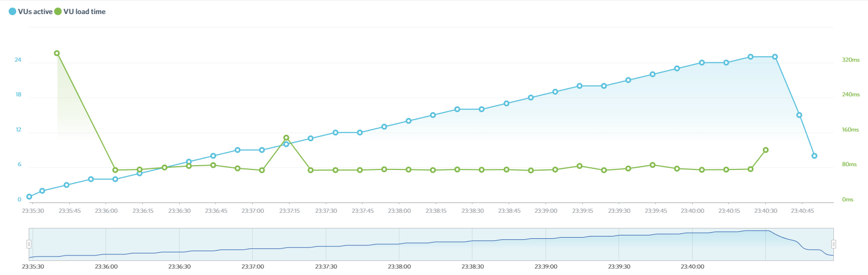The width and height of the screenshot is (868, 275).
Task: Click the left range selector handle
Action: click(x=29, y=244)
